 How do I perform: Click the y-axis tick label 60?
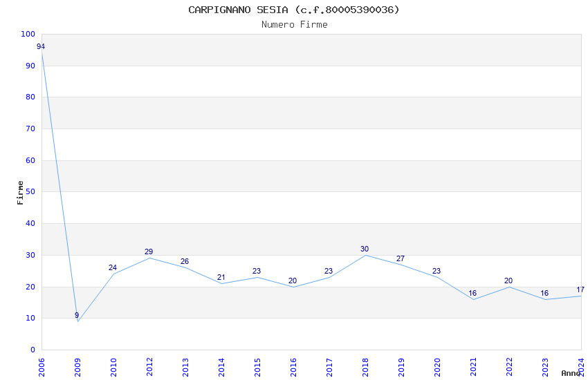[30, 160]
